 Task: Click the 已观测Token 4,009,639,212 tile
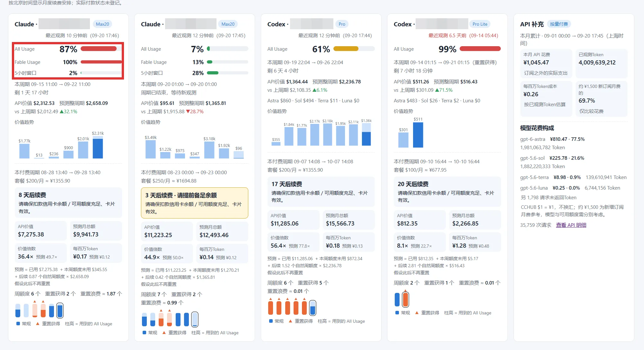click(x=601, y=64)
